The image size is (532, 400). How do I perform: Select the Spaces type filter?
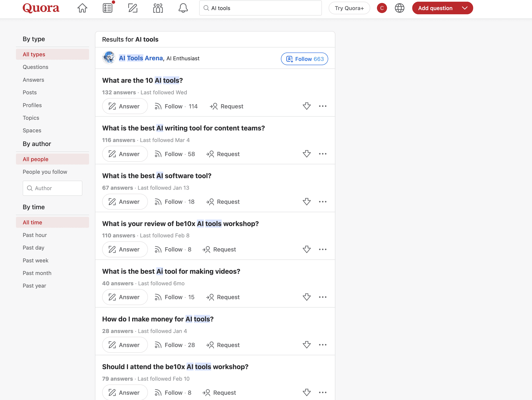pos(32,130)
